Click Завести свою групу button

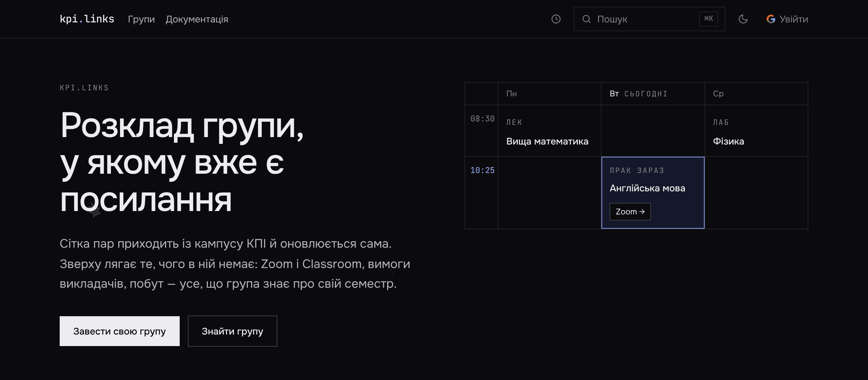click(x=120, y=331)
